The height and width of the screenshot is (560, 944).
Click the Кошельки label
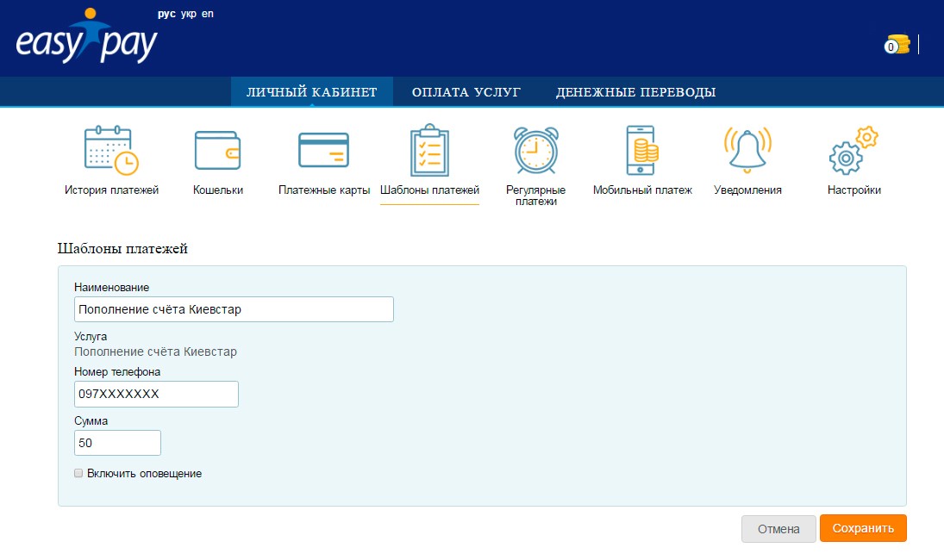point(218,190)
